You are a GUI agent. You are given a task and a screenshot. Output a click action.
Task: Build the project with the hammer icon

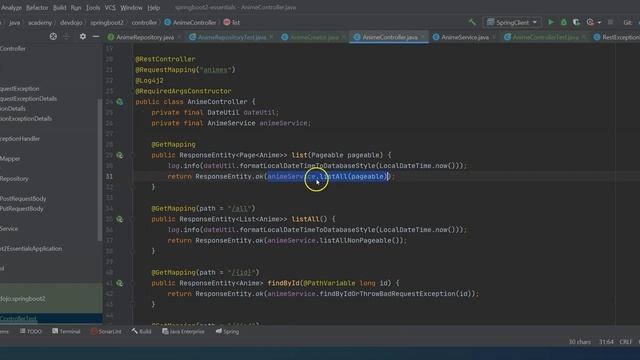[472, 22]
